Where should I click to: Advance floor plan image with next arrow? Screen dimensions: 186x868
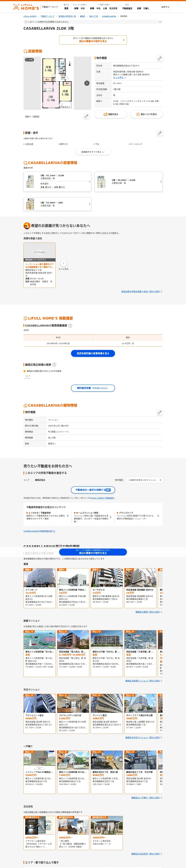(x=87, y=83)
